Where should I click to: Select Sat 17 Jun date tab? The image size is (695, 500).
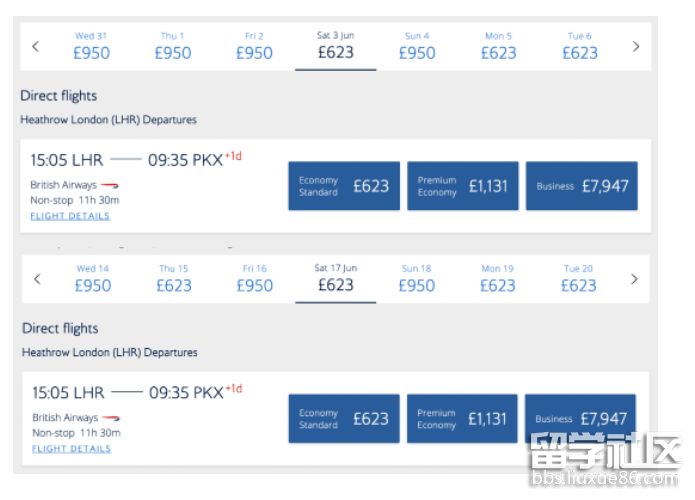pyautogui.click(x=336, y=279)
